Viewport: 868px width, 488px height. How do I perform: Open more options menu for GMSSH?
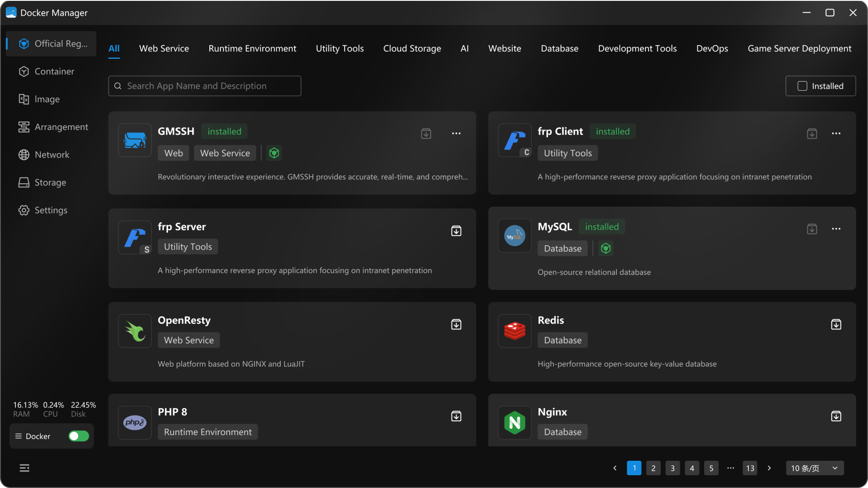tap(456, 133)
